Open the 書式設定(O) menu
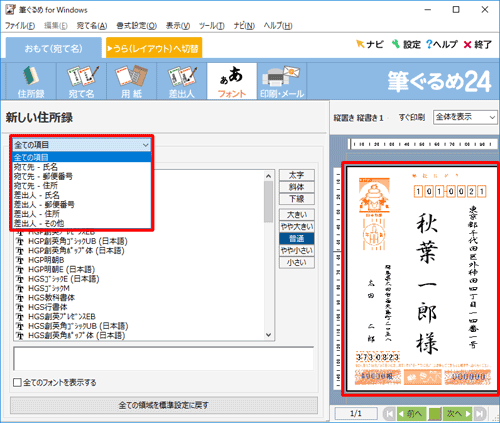Viewport: 500px width, 423px height. click(136, 26)
